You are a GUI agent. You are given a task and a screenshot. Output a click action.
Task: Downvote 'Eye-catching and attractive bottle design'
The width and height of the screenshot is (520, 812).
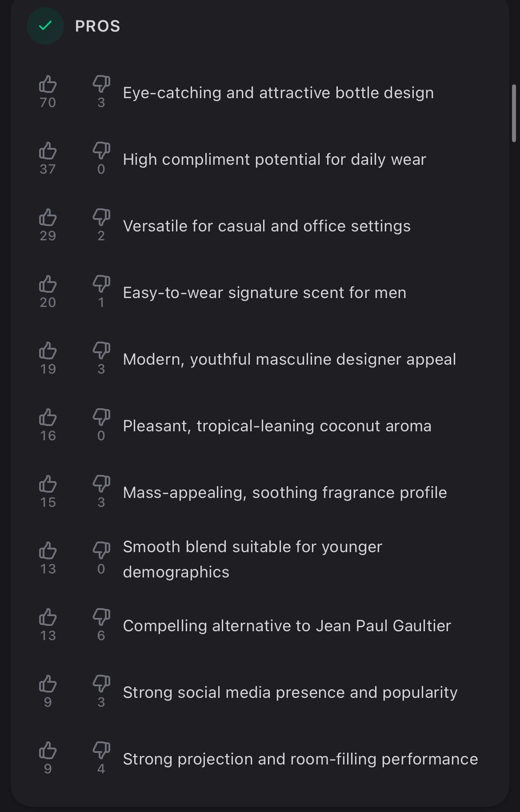[x=101, y=84]
